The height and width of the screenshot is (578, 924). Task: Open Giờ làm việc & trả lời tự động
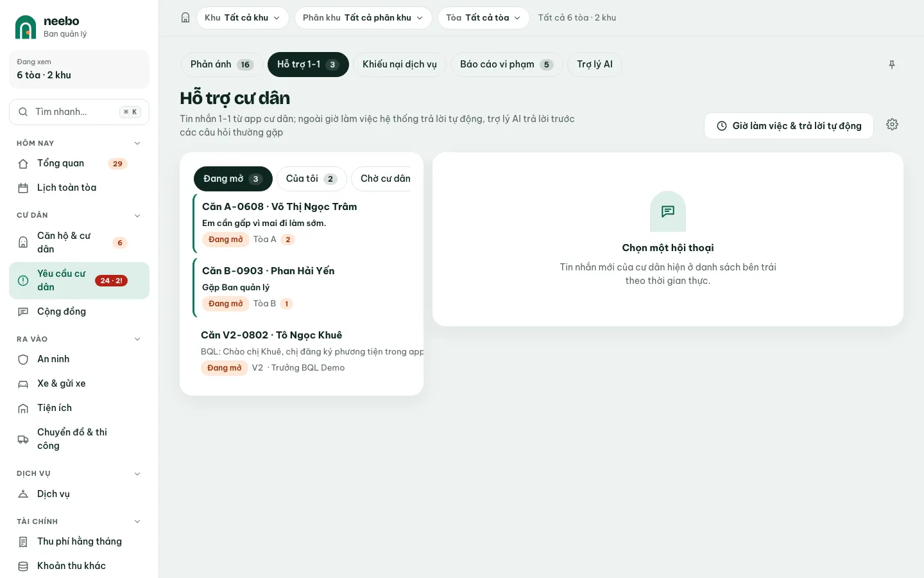click(x=789, y=126)
